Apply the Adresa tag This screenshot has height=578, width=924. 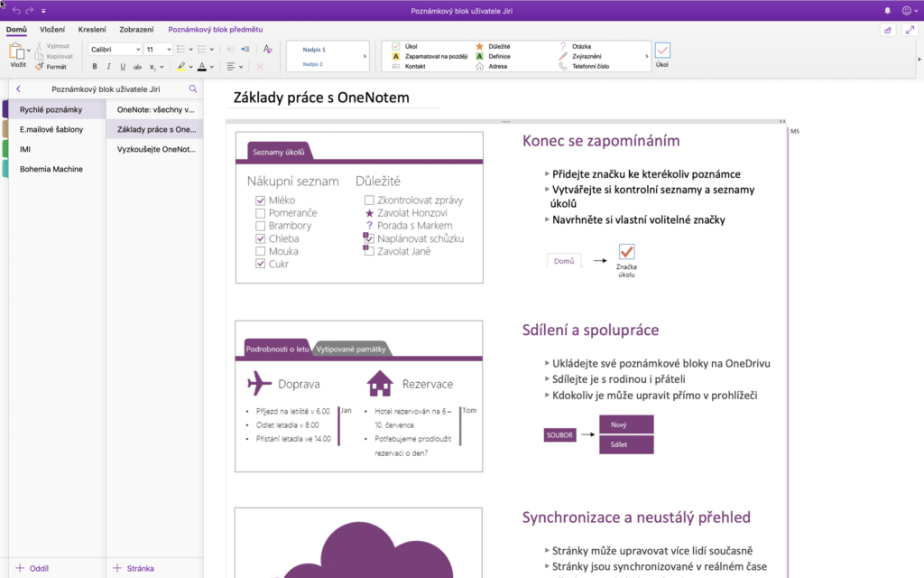coord(492,66)
